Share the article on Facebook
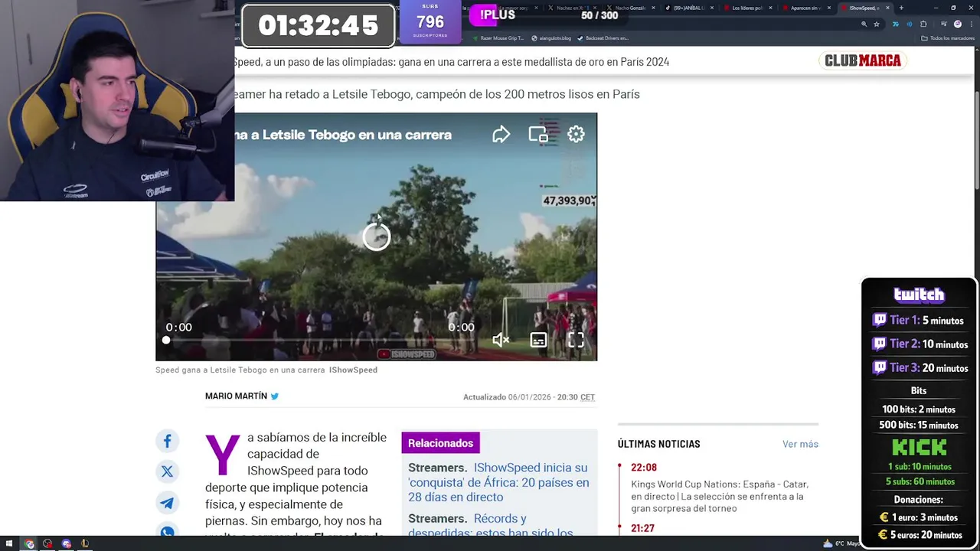Viewport: 980px width, 551px height. pyautogui.click(x=167, y=441)
